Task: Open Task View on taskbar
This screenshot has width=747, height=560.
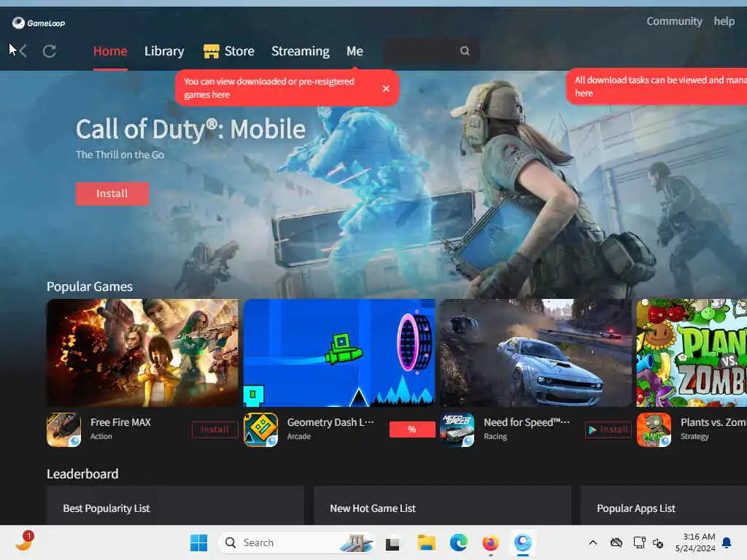Action: (392, 542)
